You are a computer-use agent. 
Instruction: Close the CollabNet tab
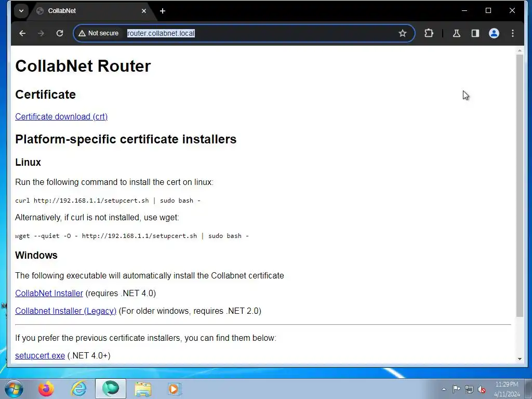pyautogui.click(x=144, y=11)
